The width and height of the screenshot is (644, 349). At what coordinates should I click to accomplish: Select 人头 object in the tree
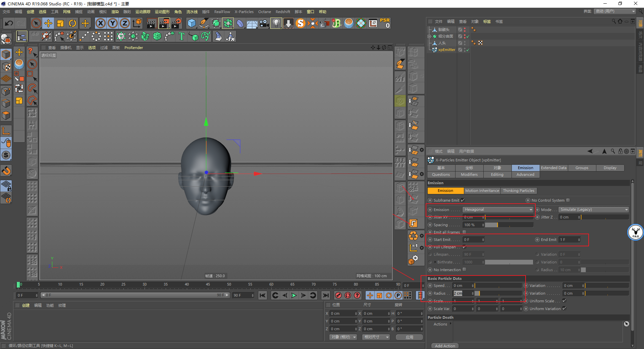pos(442,43)
